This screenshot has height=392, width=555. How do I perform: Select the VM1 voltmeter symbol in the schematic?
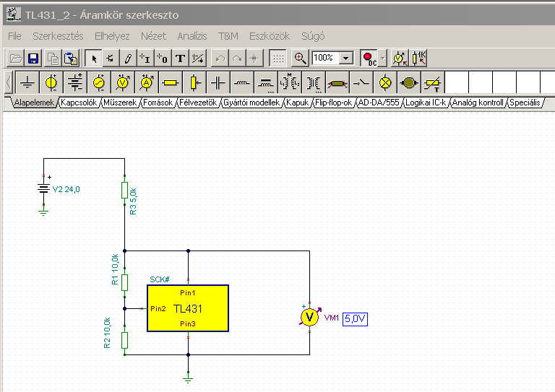[310, 317]
